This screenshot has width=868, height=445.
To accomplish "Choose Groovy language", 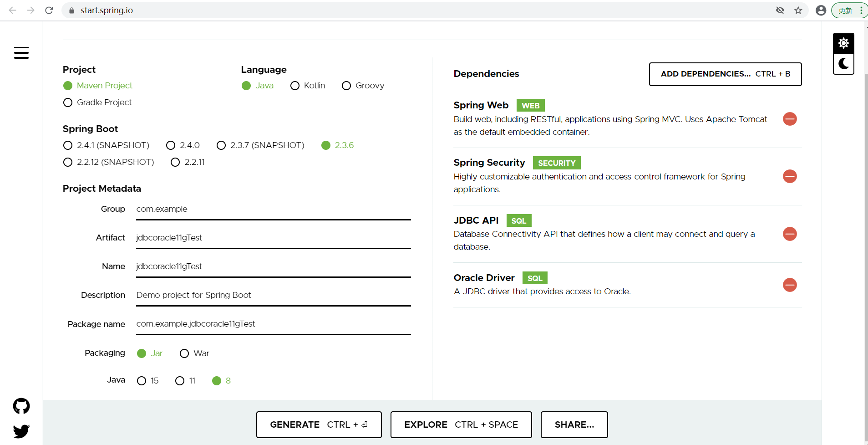I will click(363, 86).
